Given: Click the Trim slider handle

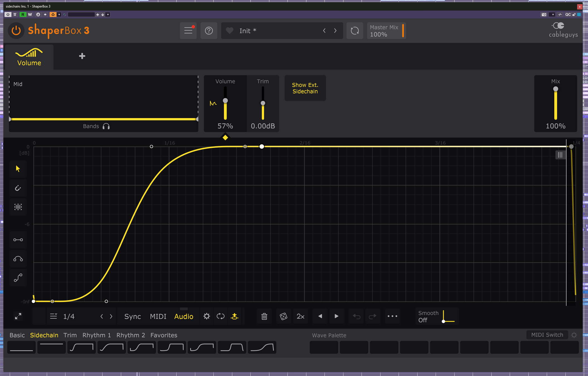Looking at the screenshot, I should pos(263,103).
